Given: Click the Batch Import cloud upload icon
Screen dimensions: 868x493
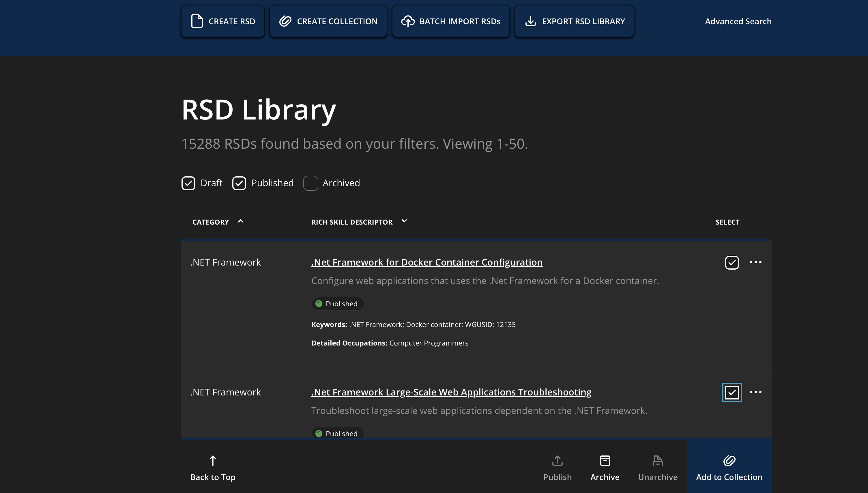Looking at the screenshot, I should [408, 21].
